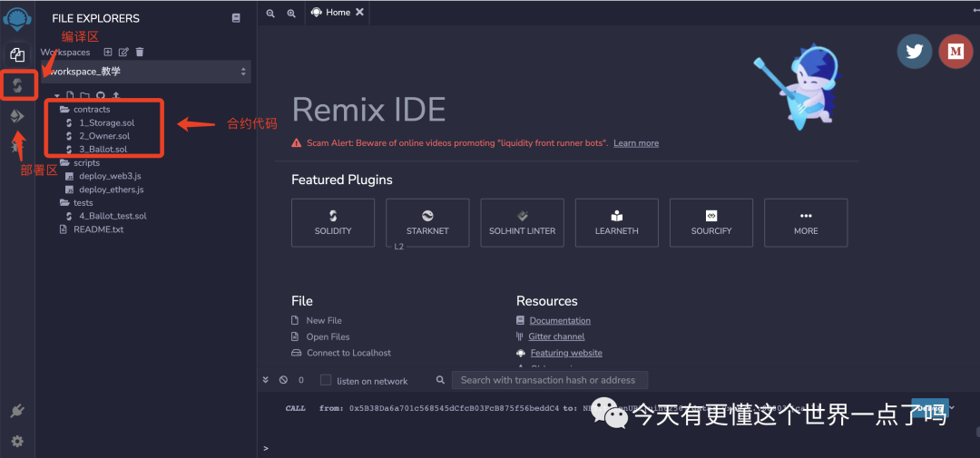Image resolution: width=980 pixels, height=458 pixels.
Task: Open the workspace_教学 workspace dropdown
Action: click(146, 72)
